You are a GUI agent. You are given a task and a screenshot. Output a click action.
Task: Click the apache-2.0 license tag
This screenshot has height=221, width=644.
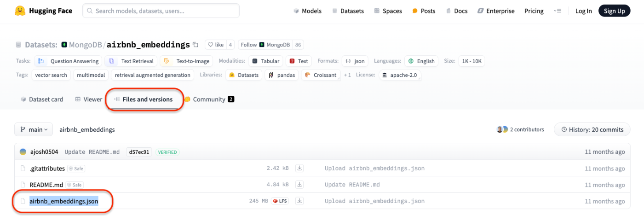coord(400,75)
